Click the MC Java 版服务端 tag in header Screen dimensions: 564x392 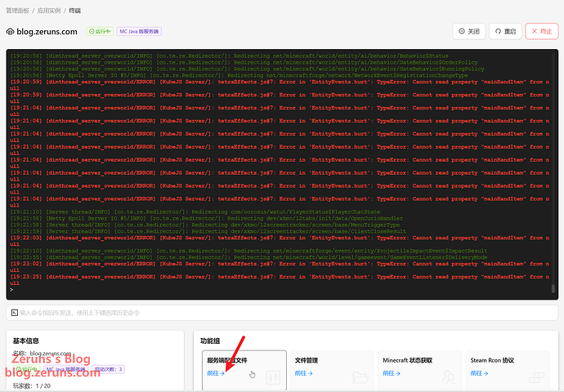(139, 31)
